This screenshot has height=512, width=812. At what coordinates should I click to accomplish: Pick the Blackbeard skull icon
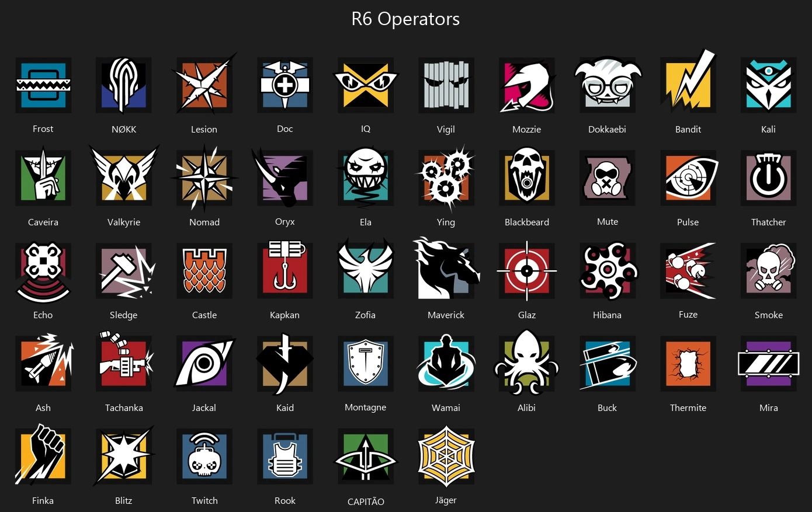coord(527,178)
